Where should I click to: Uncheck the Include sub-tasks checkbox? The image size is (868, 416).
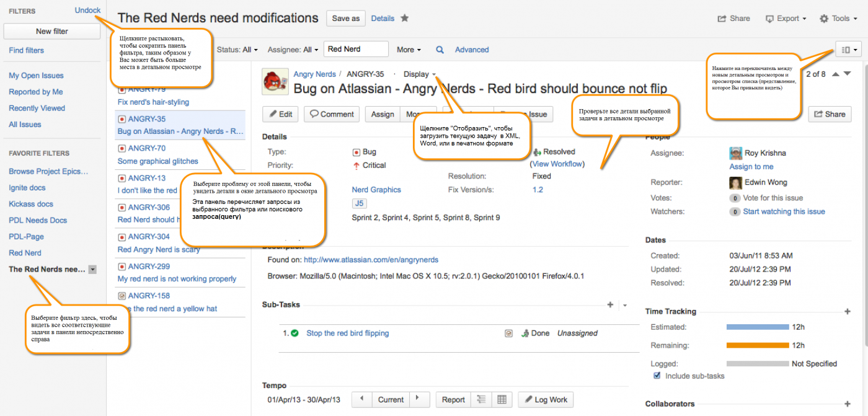pos(657,376)
